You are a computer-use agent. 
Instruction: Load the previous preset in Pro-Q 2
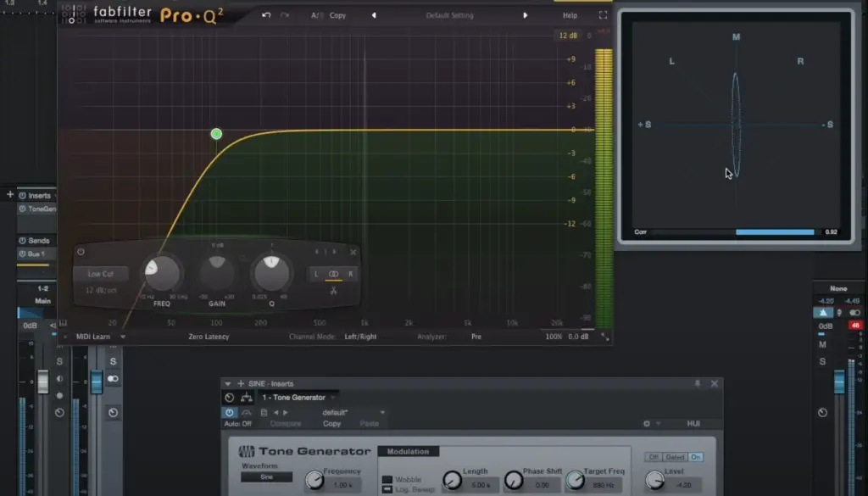pos(374,15)
